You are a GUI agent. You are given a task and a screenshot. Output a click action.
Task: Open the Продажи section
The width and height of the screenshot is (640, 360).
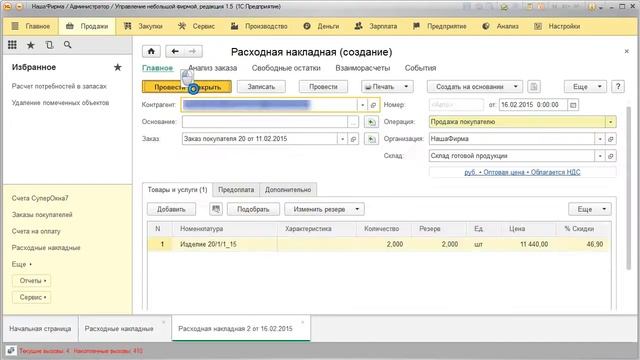pyautogui.click(x=87, y=26)
